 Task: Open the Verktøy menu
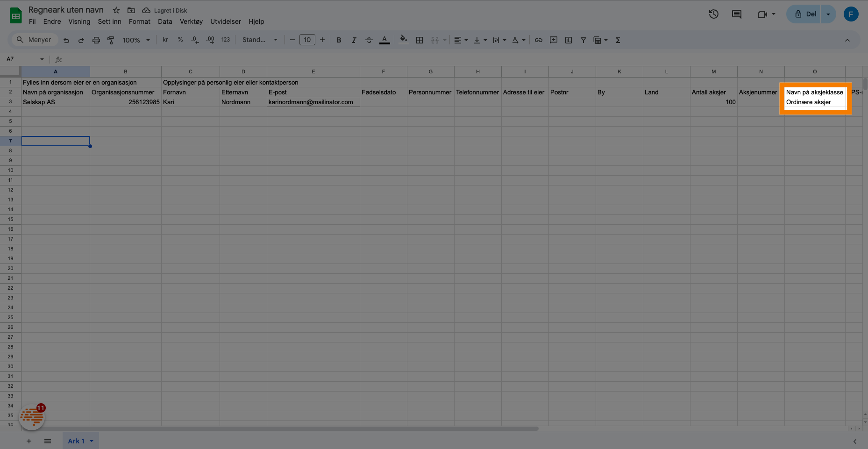[191, 21]
